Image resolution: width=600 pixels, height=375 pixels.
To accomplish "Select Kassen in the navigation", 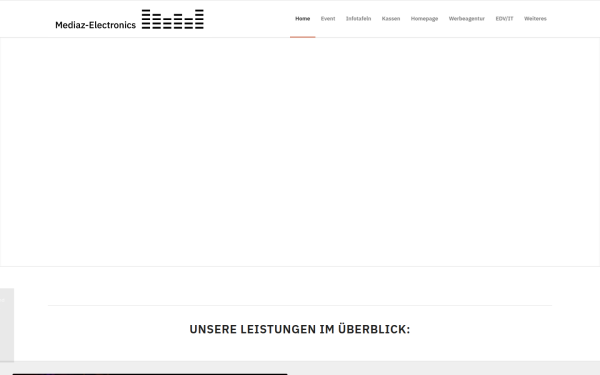I will pyautogui.click(x=391, y=18).
